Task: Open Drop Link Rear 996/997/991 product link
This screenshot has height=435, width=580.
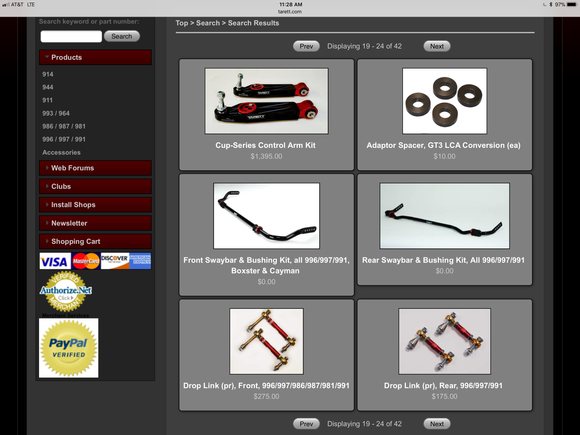Action: click(443, 385)
